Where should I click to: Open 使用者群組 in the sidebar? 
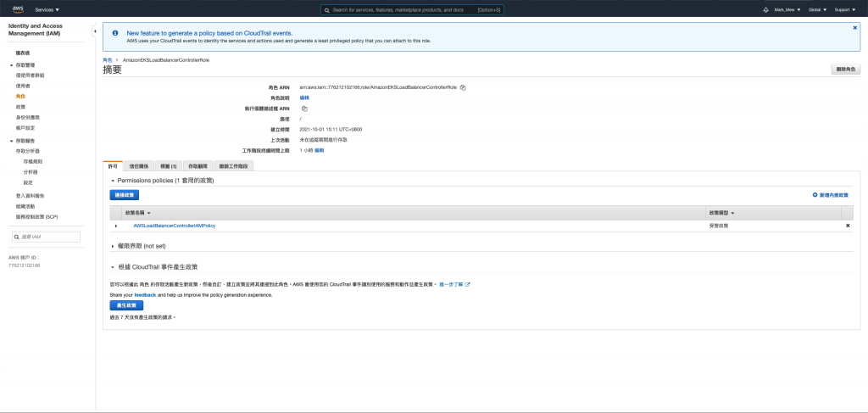[x=30, y=75]
